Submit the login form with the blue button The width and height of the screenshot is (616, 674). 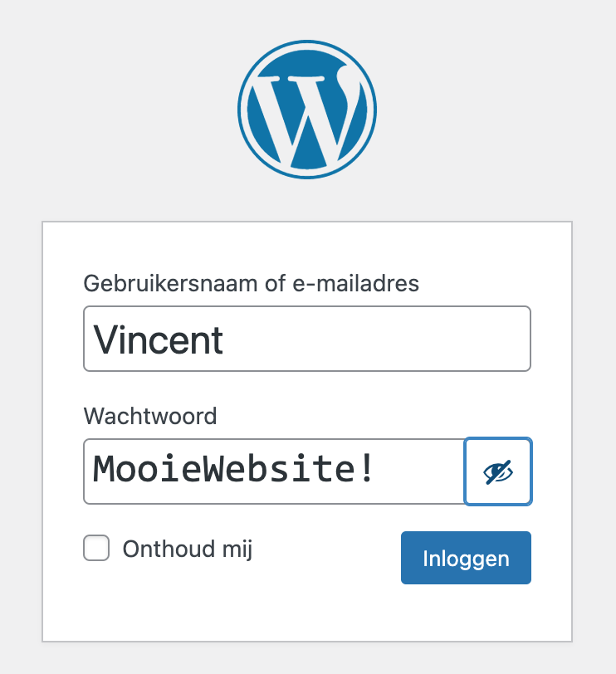[466, 558]
